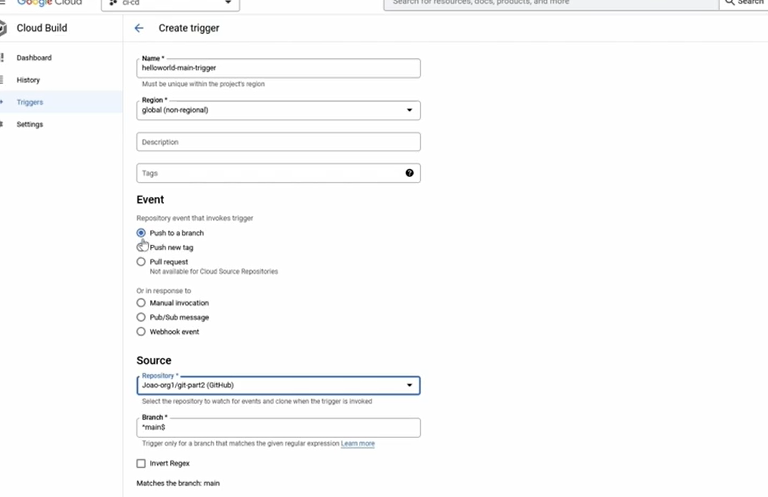Select the Push new tag radio button
The image size is (768, 497).
pyautogui.click(x=141, y=247)
